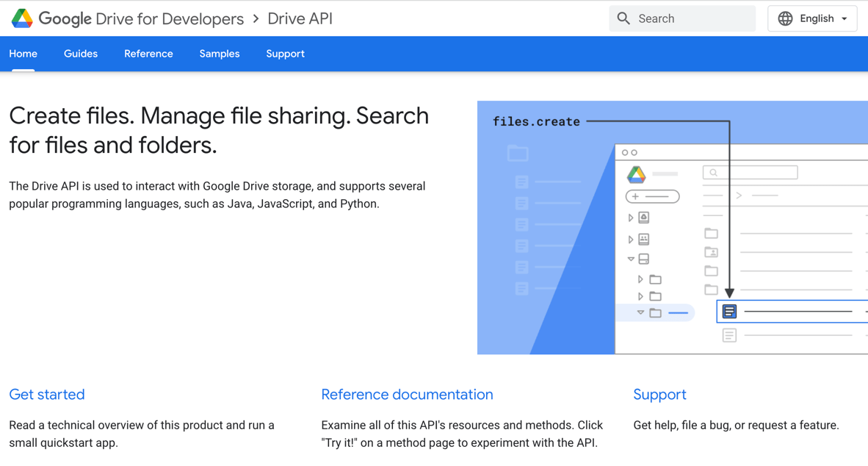Open the Support heading link below illustration
This screenshot has width=868, height=466.
(659, 394)
